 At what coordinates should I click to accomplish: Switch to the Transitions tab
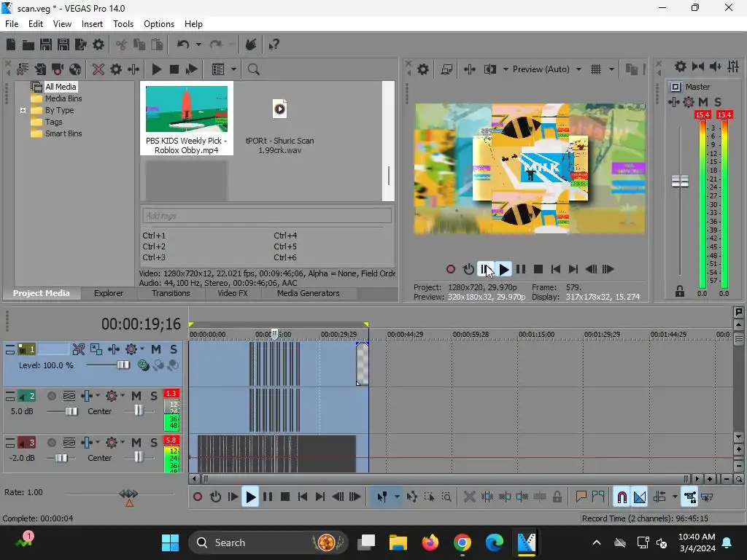point(171,293)
